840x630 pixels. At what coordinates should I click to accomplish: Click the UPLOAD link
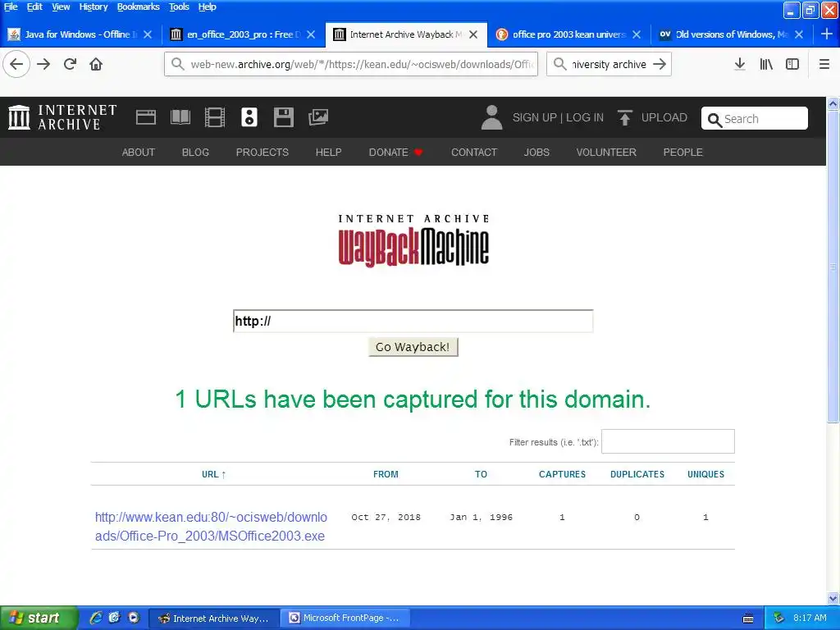coord(664,117)
